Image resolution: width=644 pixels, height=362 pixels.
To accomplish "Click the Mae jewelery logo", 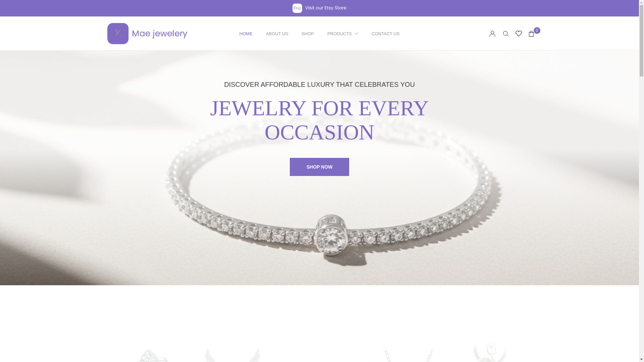I will 147,34.
